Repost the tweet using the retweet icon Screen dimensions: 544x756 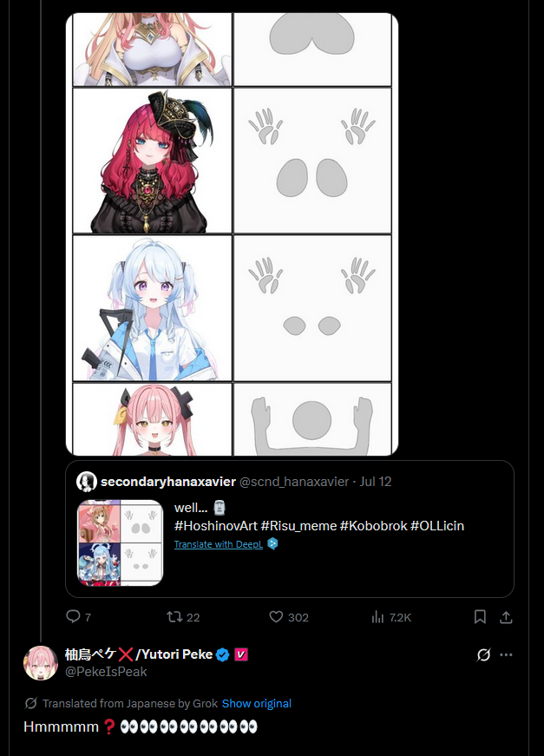click(174, 616)
